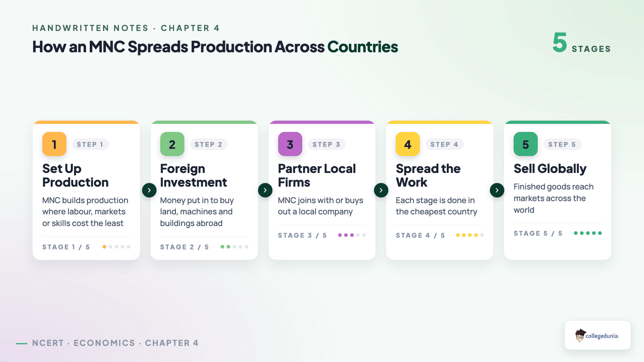Viewport: 644px width, 362px height.
Task: Click the text 'MNC joins with or buys out'
Action: click(320, 206)
